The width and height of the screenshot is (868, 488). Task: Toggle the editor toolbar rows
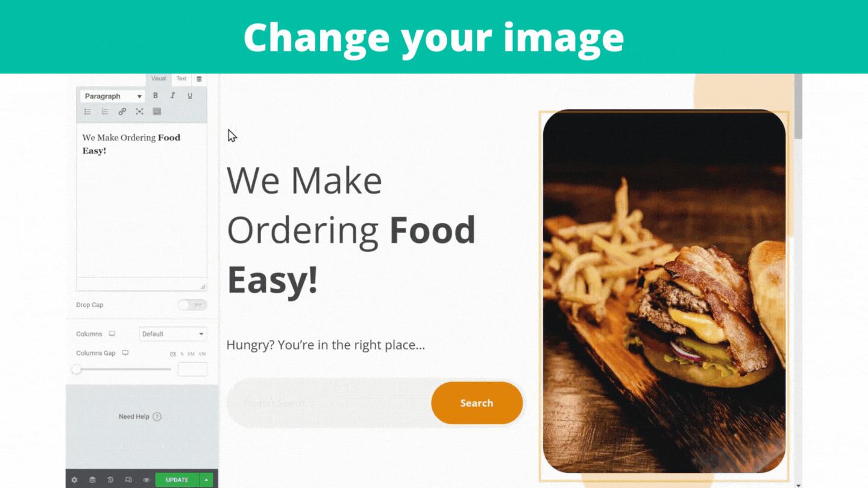[157, 111]
